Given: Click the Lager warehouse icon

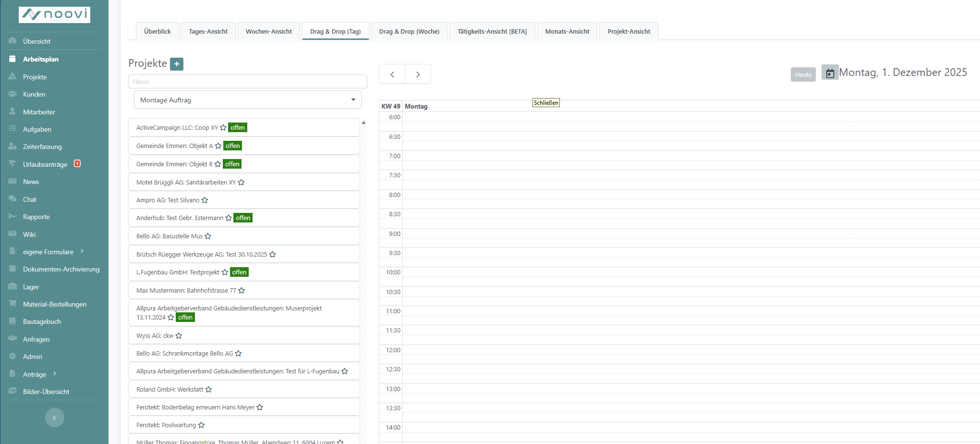Looking at the screenshot, I should click(x=12, y=286).
